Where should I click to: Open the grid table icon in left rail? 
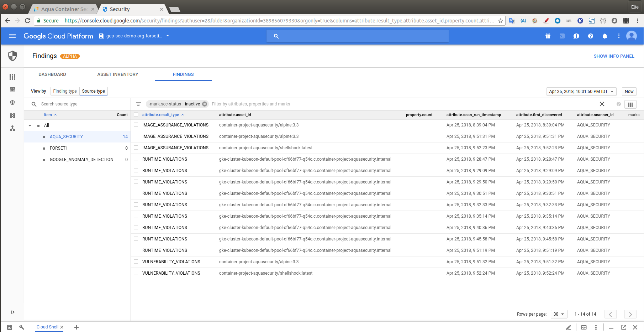(x=12, y=115)
